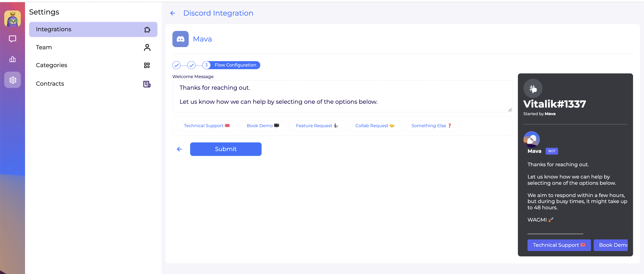This screenshot has width=644, height=274.
Task: Click the puzzle icon next to Integrations
Action: click(147, 29)
